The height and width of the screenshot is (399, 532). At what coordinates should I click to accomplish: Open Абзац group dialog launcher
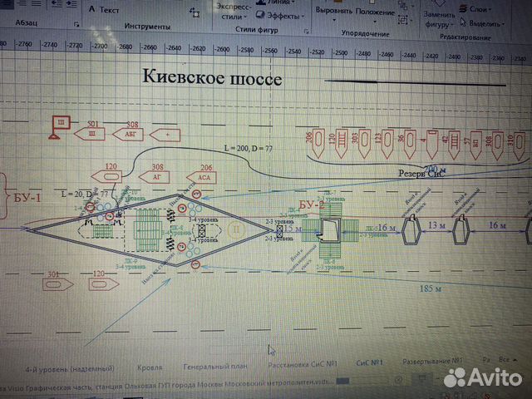click(x=76, y=24)
